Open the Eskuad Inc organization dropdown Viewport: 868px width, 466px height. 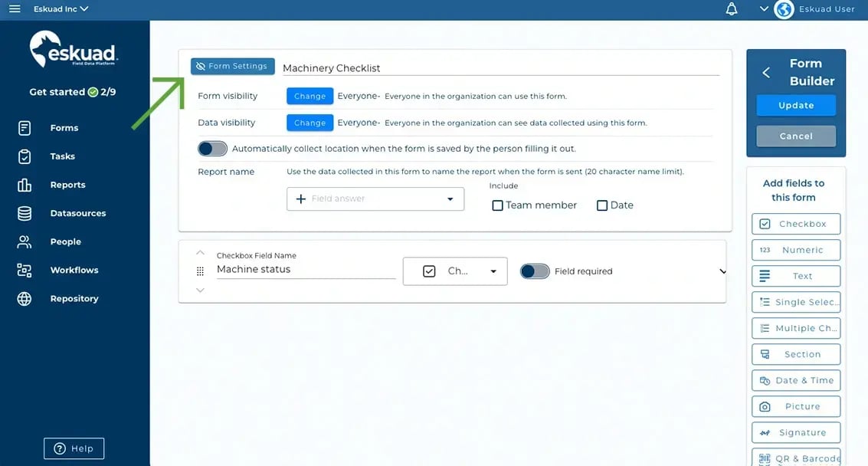coord(61,9)
